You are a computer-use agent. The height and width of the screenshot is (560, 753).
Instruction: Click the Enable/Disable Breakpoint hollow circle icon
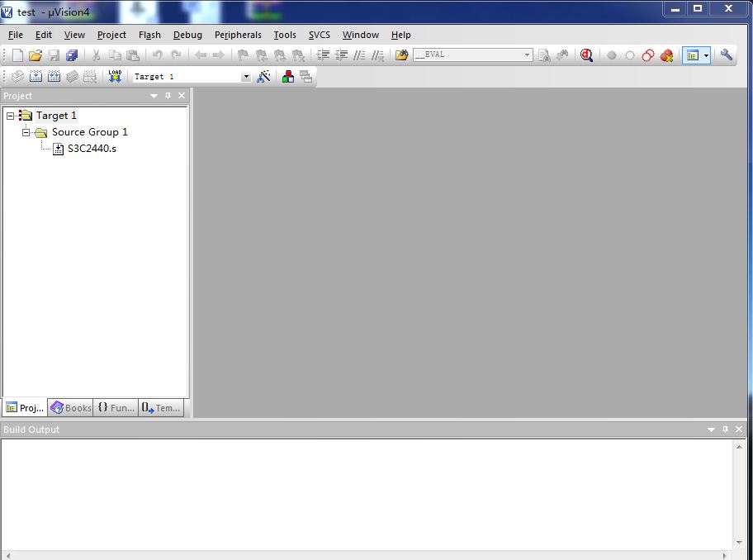pos(630,55)
